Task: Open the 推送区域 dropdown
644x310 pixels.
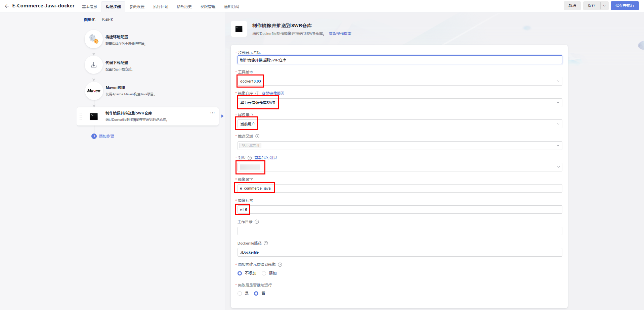Action: 400,146
